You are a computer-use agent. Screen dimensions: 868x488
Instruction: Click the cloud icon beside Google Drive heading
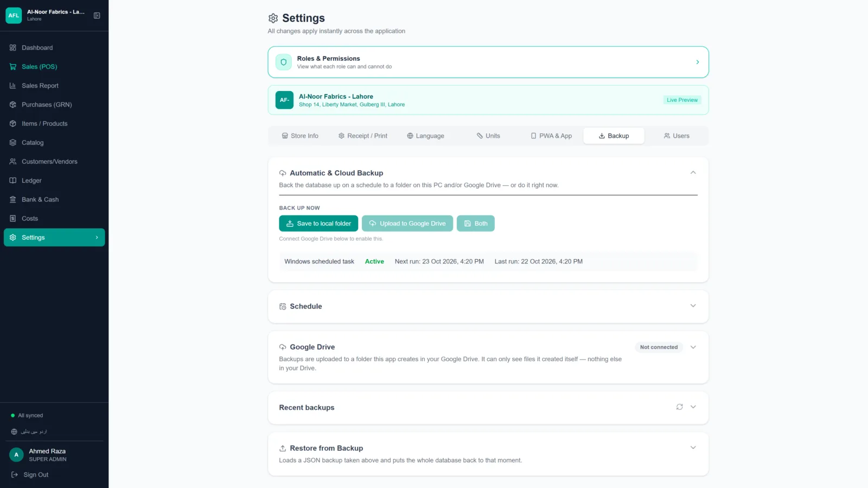pyautogui.click(x=283, y=348)
